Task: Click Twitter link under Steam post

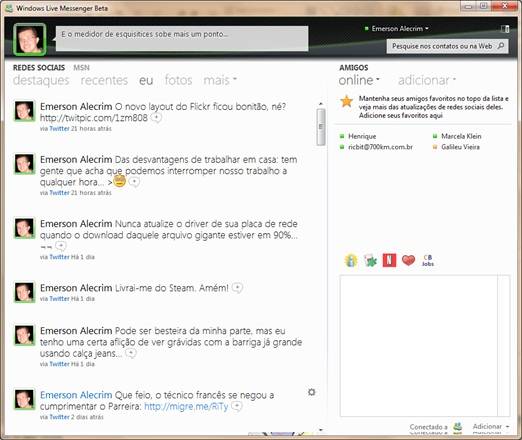Action: pyautogui.click(x=59, y=299)
